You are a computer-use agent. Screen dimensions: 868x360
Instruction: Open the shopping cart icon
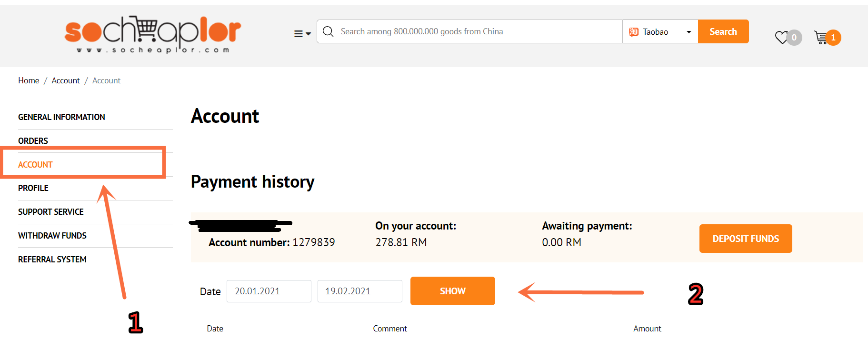point(820,37)
